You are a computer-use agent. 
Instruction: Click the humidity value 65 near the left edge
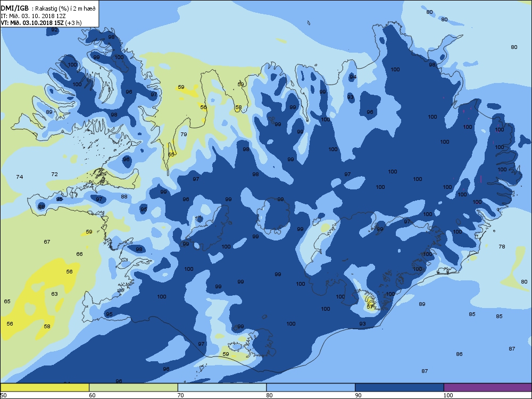7,301
